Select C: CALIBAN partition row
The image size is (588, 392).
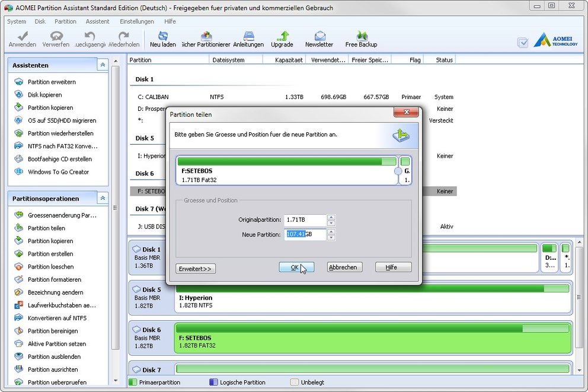tap(293, 97)
